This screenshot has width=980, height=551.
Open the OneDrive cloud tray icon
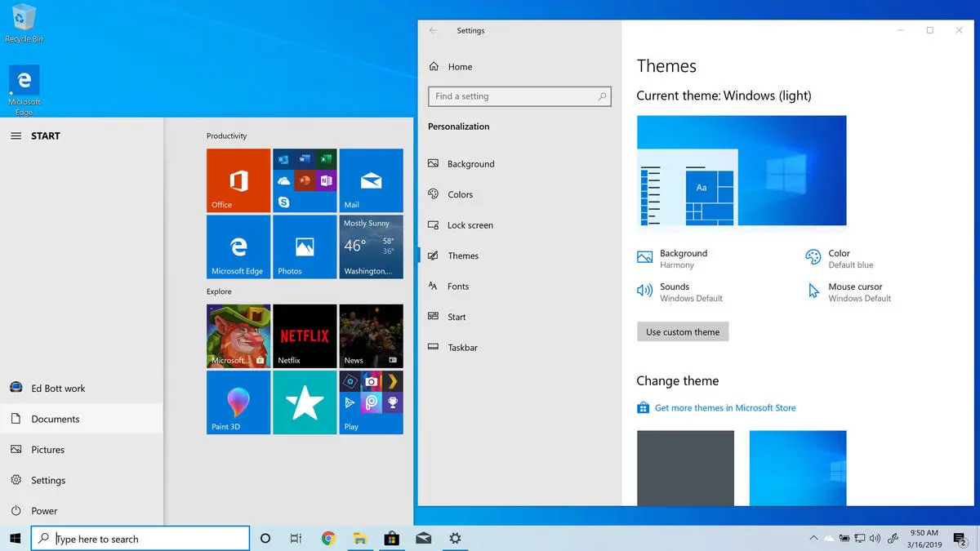pos(830,538)
